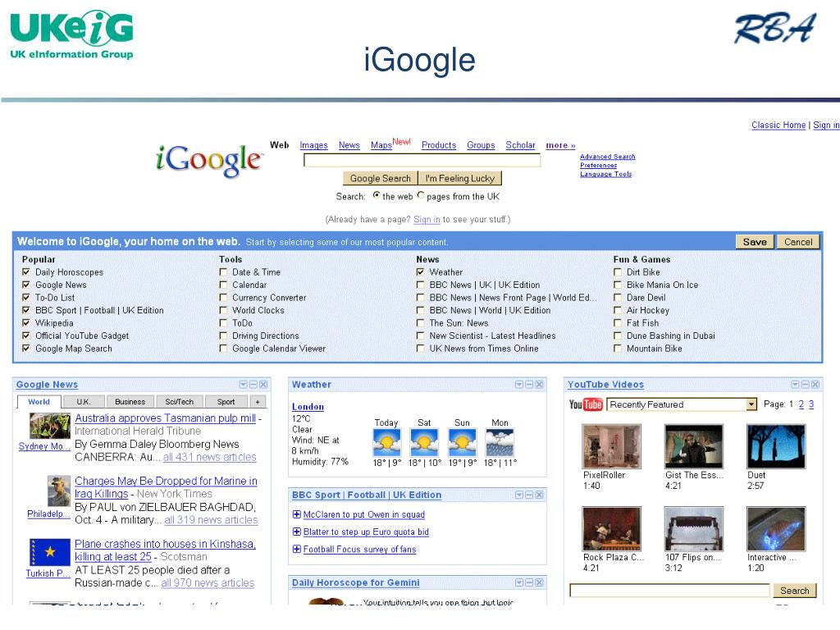The width and height of the screenshot is (840, 630).
Task: Open the YouTube Videos gadget menu arrow
Action: point(795,384)
